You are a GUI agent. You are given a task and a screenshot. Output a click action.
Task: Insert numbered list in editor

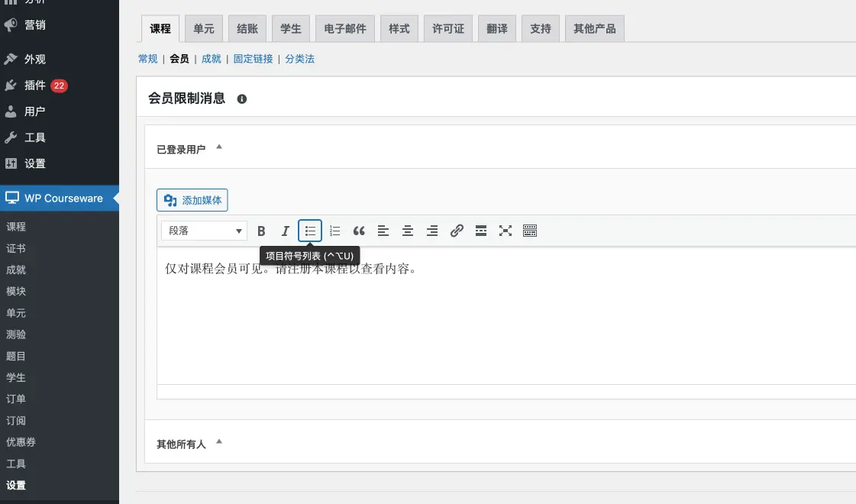pyautogui.click(x=334, y=231)
